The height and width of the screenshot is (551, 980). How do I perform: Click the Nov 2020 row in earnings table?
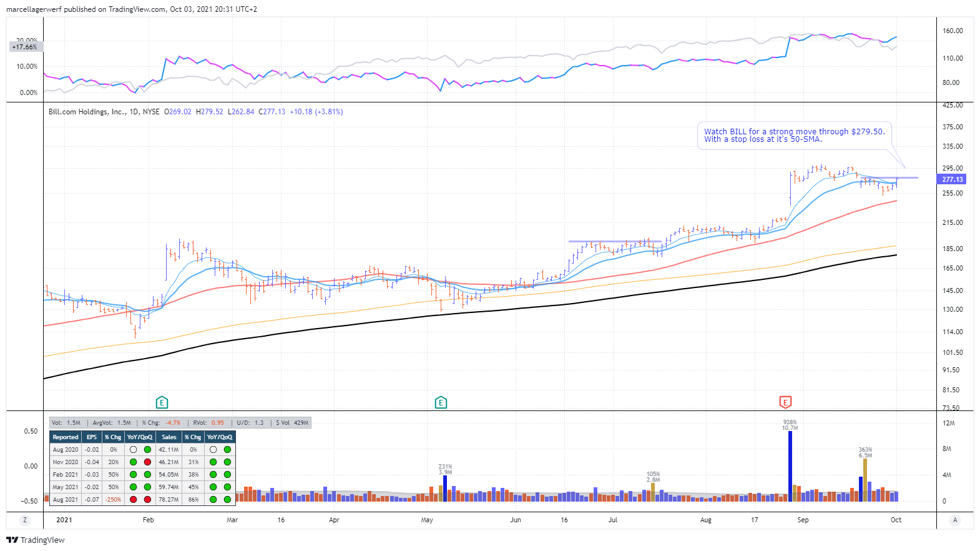(x=142, y=462)
